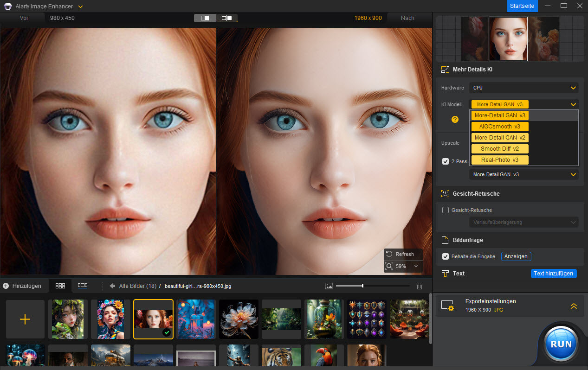Screen dimensions: 588x370
Task: Click the trash icon to delete selected image
Action: tap(420, 286)
